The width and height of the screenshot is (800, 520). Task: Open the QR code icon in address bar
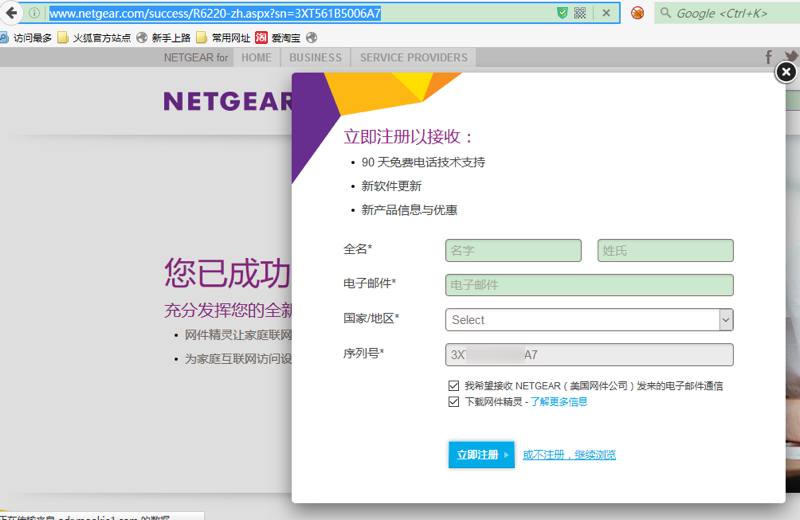580,13
